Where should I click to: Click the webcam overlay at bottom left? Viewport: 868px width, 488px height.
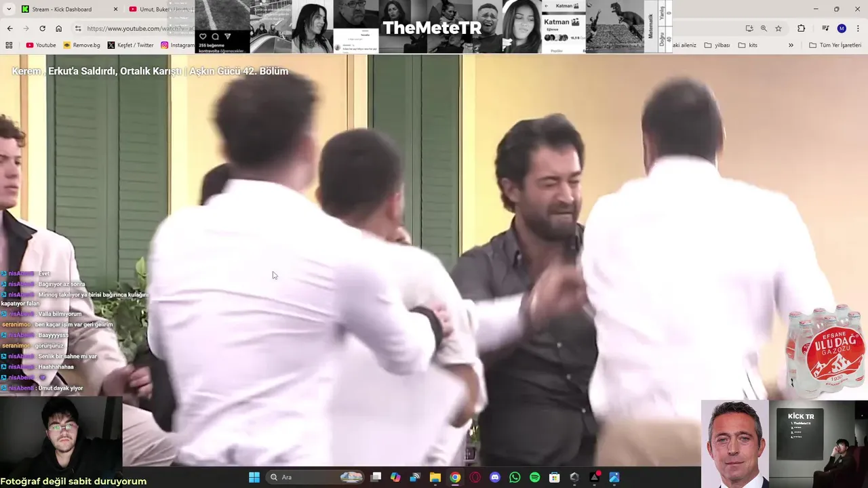pos(61,436)
